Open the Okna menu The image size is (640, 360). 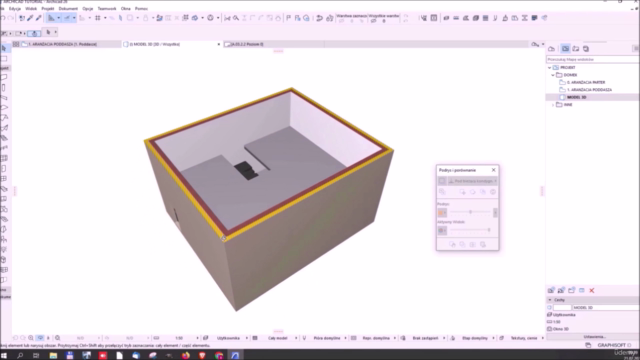pos(126,9)
